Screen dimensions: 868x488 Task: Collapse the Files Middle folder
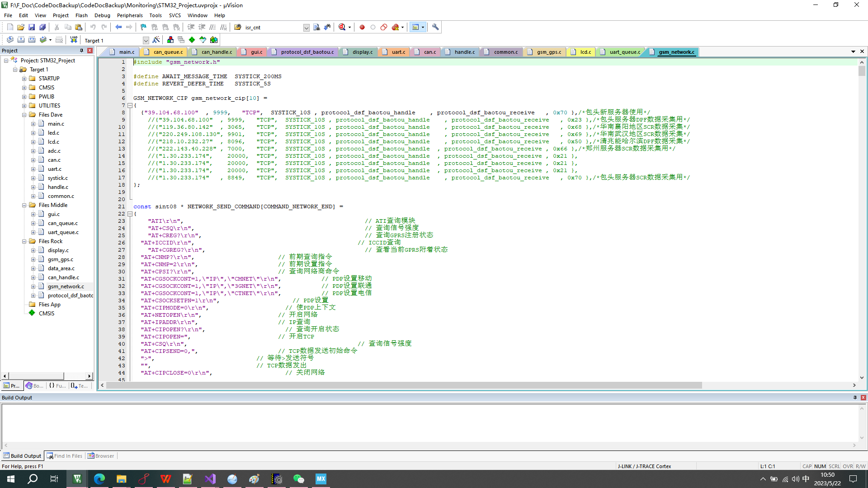24,205
